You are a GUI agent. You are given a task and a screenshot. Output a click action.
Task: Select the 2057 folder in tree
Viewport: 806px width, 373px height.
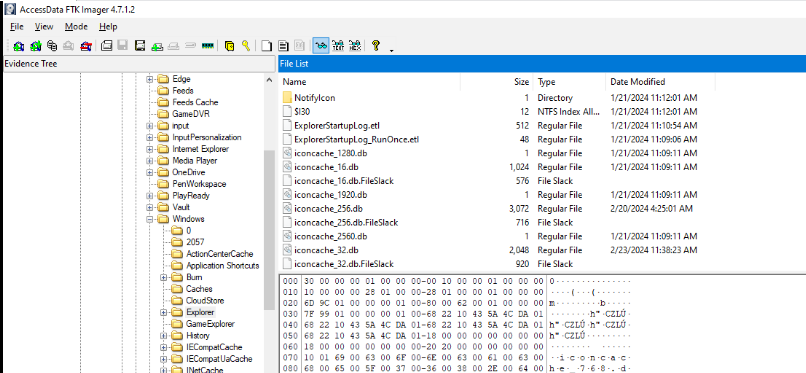(x=194, y=242)
